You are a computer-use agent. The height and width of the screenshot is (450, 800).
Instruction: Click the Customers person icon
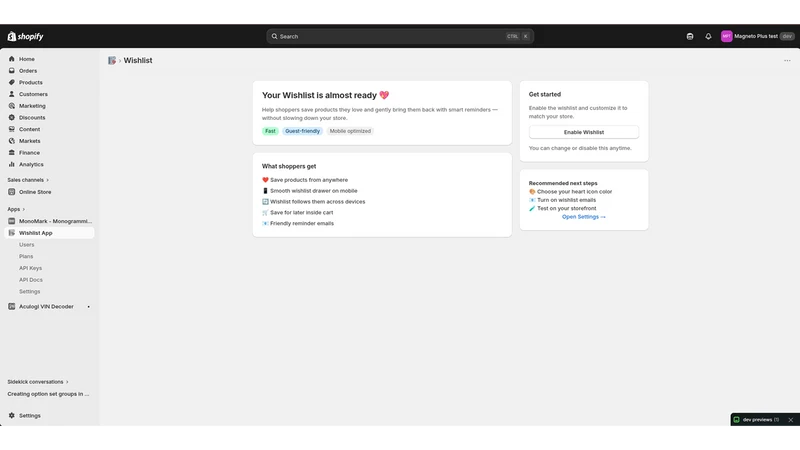coord(12,94)
